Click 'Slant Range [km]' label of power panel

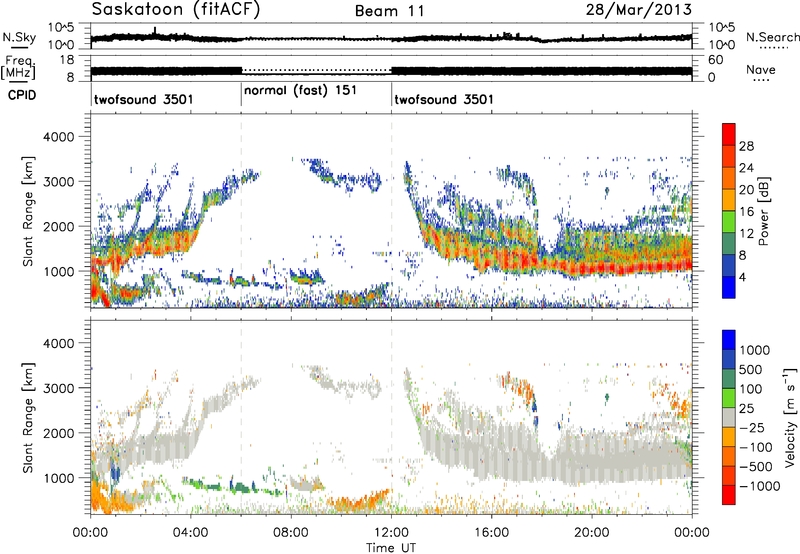28,211
